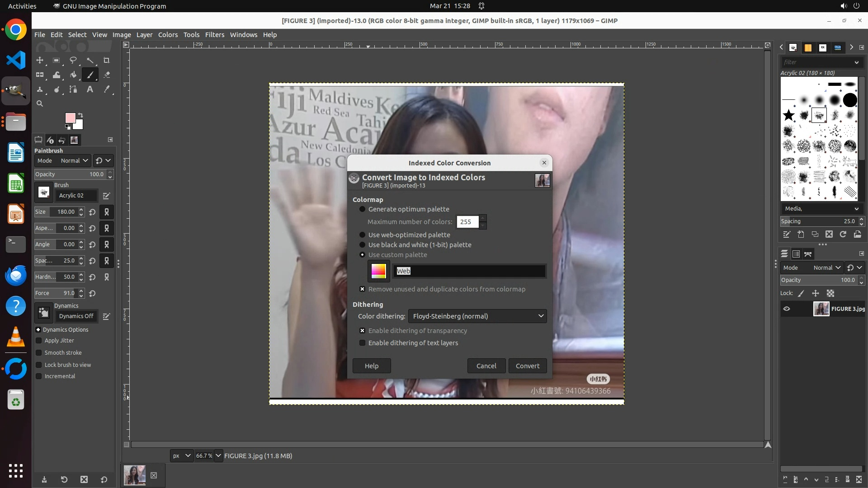
Task: Select the Text tool in toolbox
Action: pyautogui.click(x=90, y=89)
